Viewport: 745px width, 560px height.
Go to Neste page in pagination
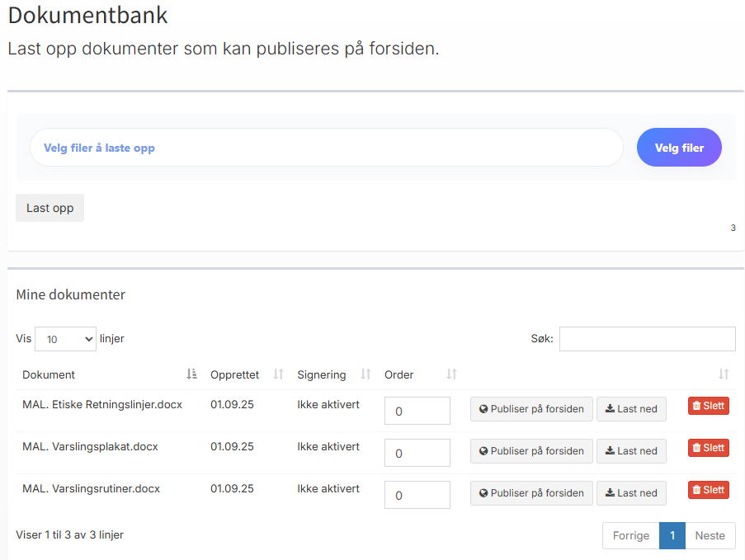(710, 535)
